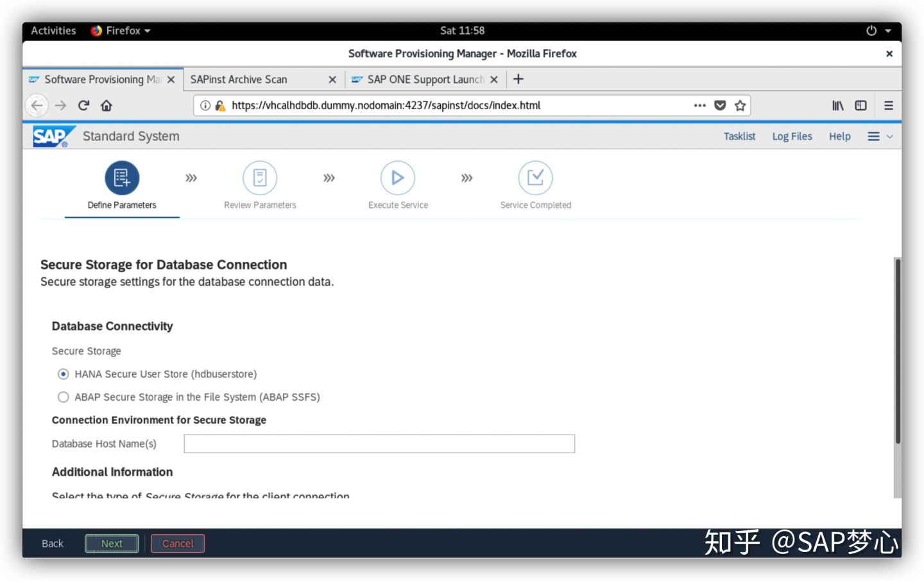Open Firefox Library
924x581 pixels.
[838, 105]
